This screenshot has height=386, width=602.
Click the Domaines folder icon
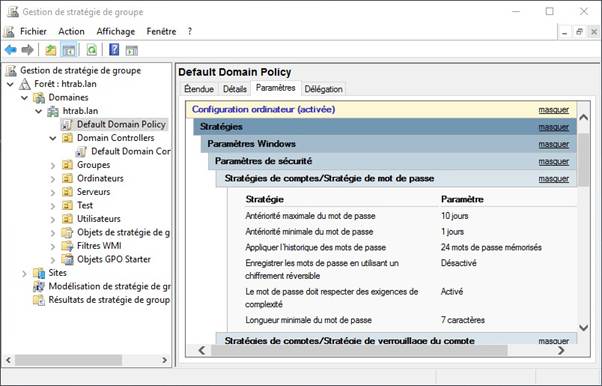pyautogui.click(x=39, y=98)
